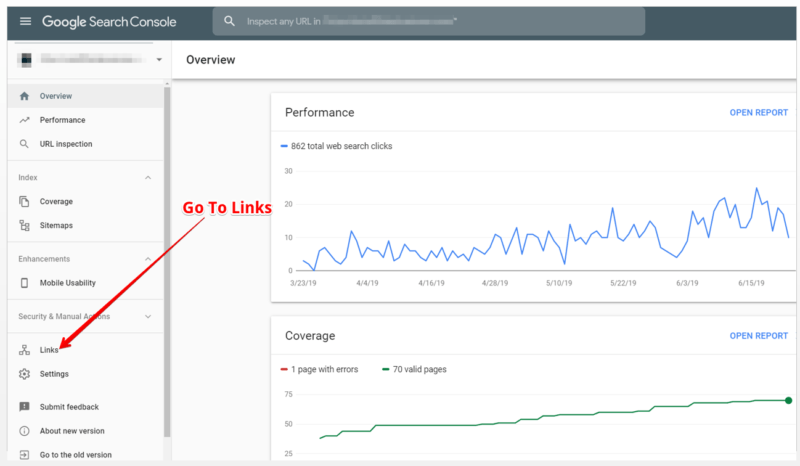Viewport: 800px width, 466px height.
Task: Click the Coverage pages icon
Action: click(24, 201)
